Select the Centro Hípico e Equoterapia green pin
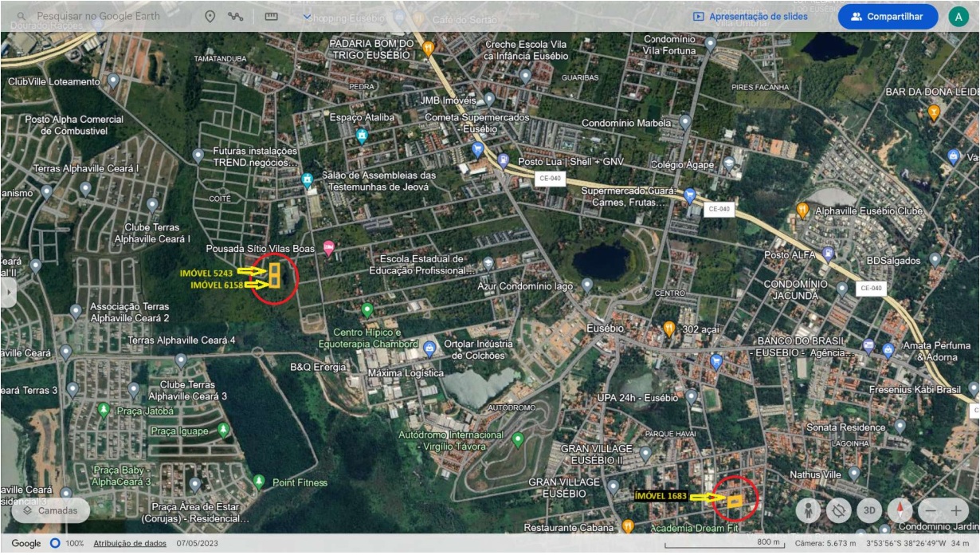 point(367,309)
